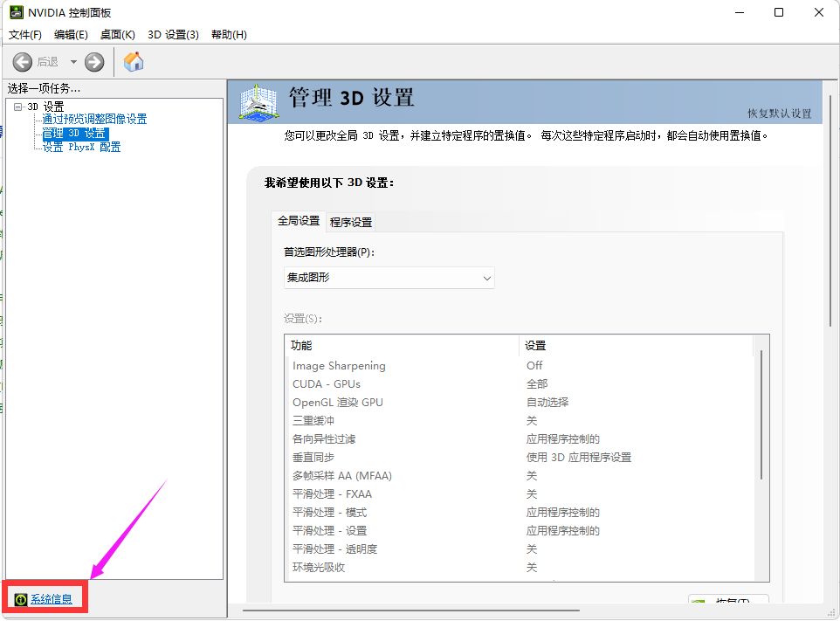Collapse the 3D 设置 tree node
The image size is (840, 621).
pyautogui.click(x=19, y=106)
